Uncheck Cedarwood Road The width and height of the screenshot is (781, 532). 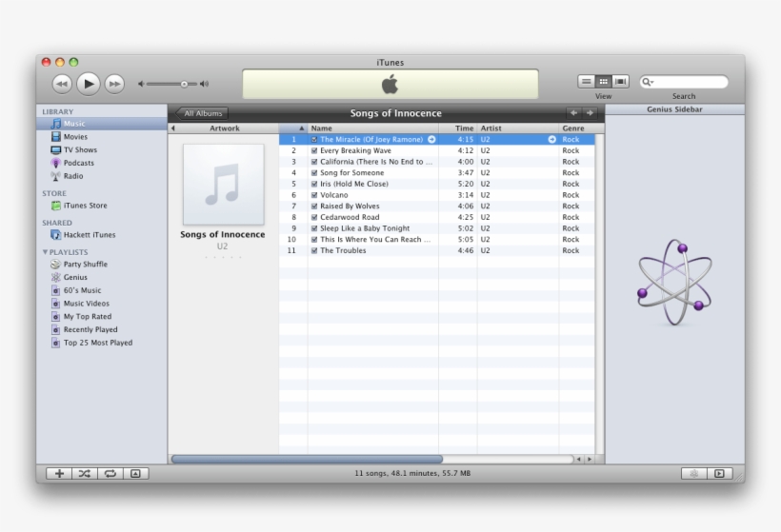coord(314,217)
